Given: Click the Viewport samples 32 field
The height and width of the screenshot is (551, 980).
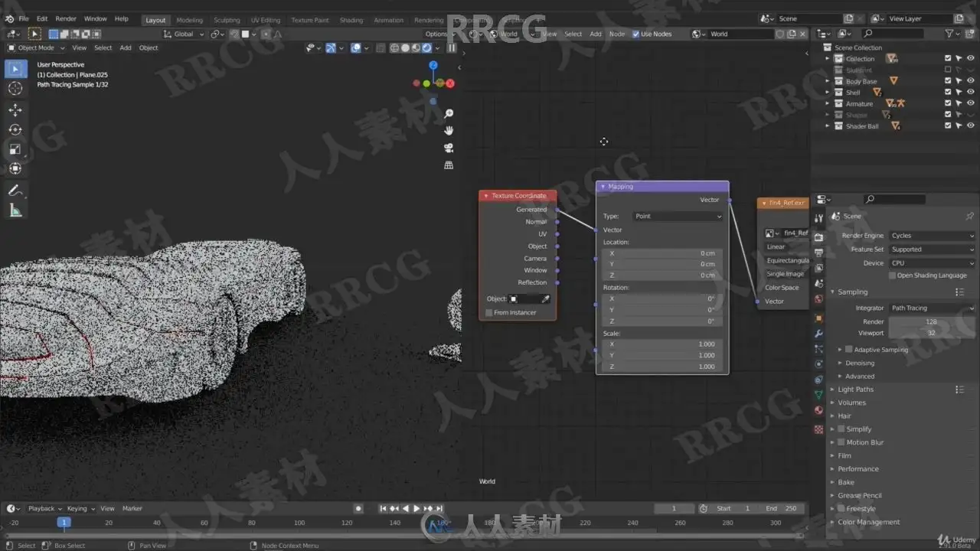Looking at the screenshot, I should (x=932, y=333).
